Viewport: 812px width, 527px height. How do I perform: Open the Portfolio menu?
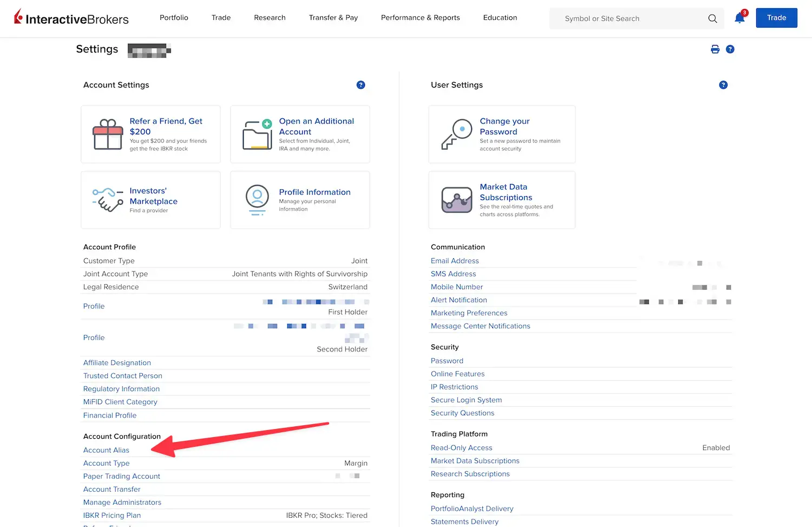174,18
